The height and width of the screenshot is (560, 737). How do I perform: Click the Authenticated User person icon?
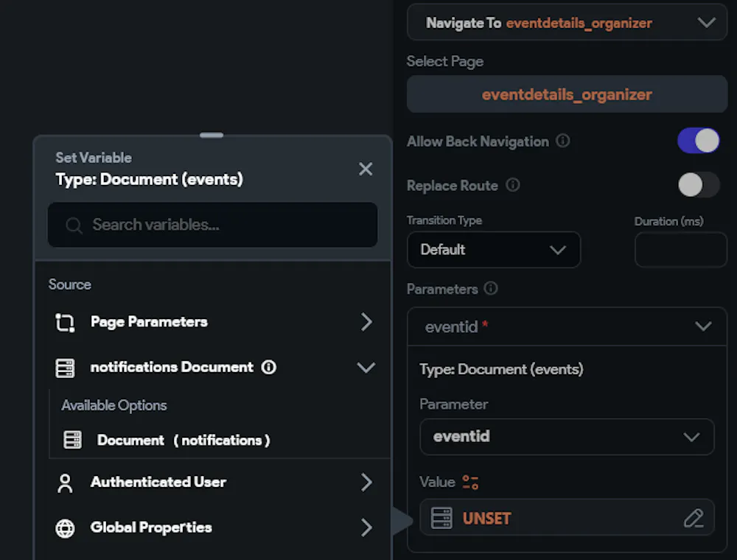click(x=65, y=483)
